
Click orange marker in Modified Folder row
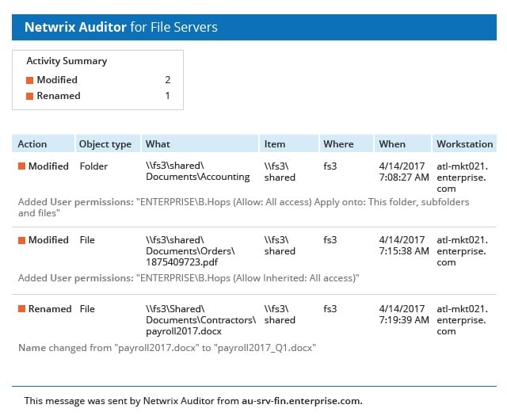coord(21,166)
